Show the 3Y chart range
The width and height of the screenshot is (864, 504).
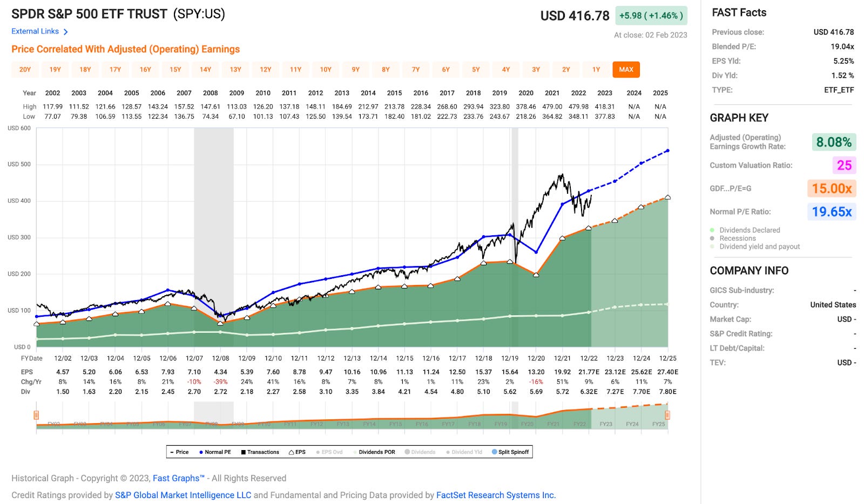[536, 70]
